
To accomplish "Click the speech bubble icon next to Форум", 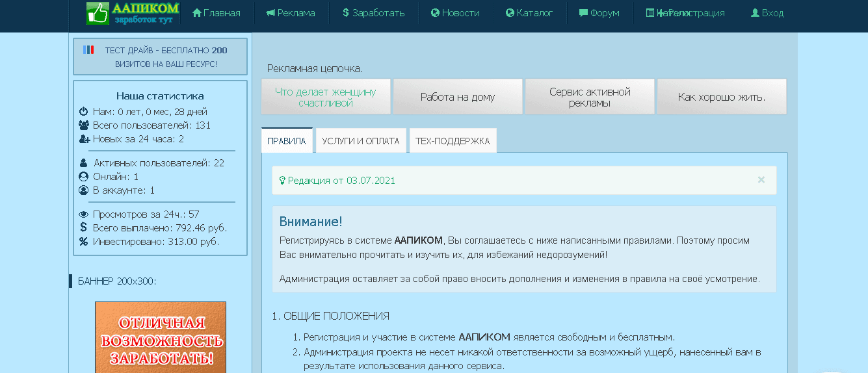I will (583, 13).
